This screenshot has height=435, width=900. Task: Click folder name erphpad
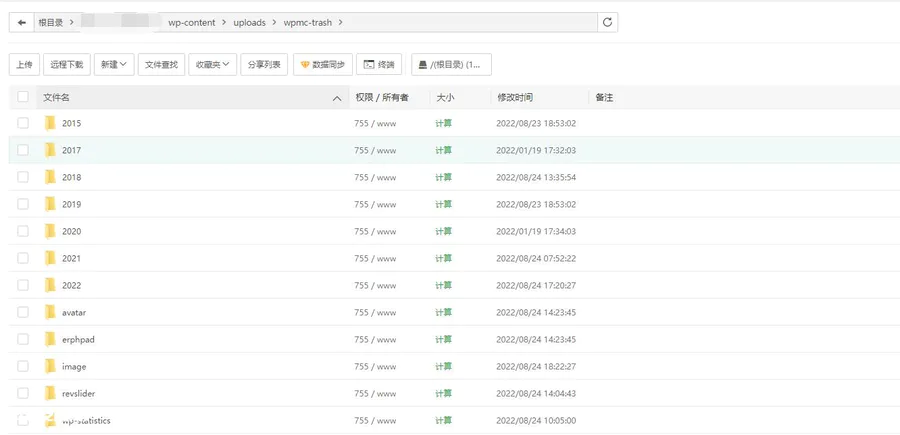point(78,340)
